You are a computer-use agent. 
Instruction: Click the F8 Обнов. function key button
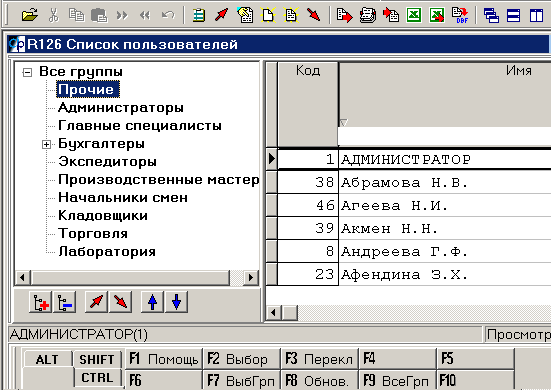pyautogui.click(x=320, y=380)
